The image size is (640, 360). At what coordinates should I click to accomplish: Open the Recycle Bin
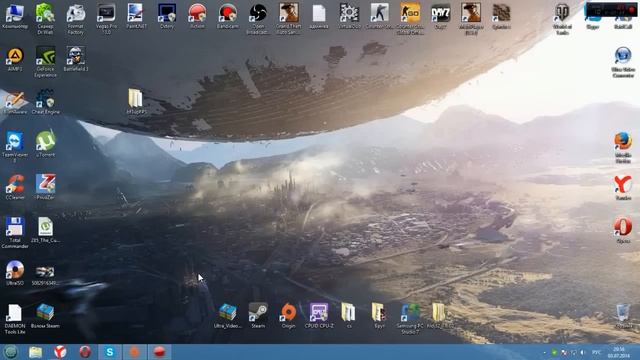click(x=623, y=316)
